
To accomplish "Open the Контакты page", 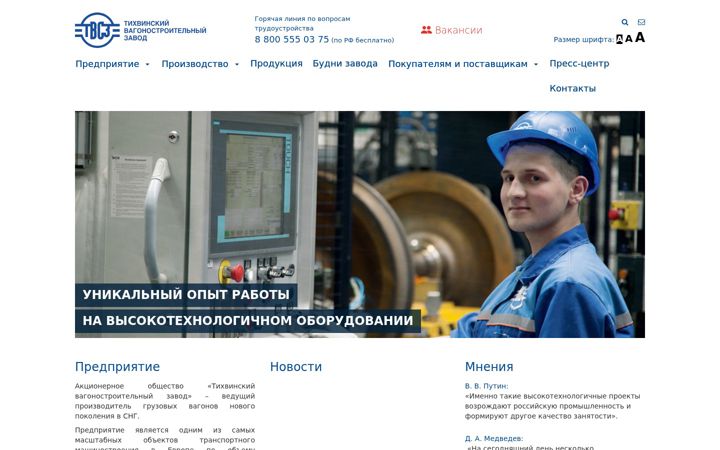I will [573, 88].
